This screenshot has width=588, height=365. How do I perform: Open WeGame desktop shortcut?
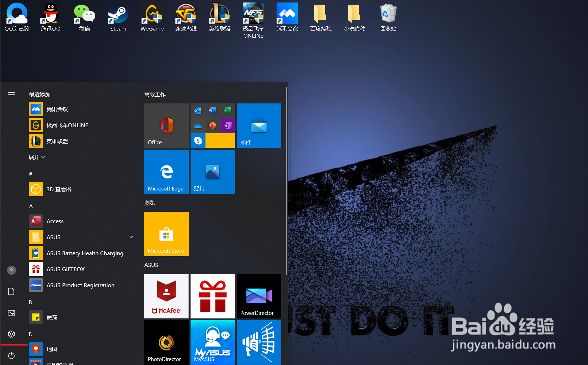point(152,17)
